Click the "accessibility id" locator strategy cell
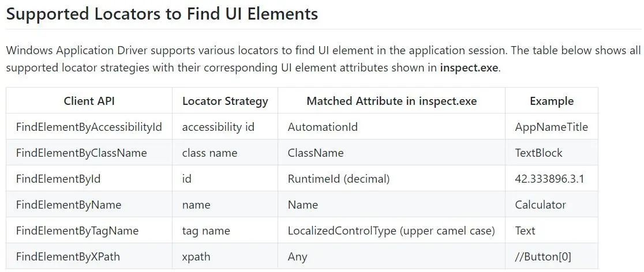The image size is (644, 272). pos(218,127)
